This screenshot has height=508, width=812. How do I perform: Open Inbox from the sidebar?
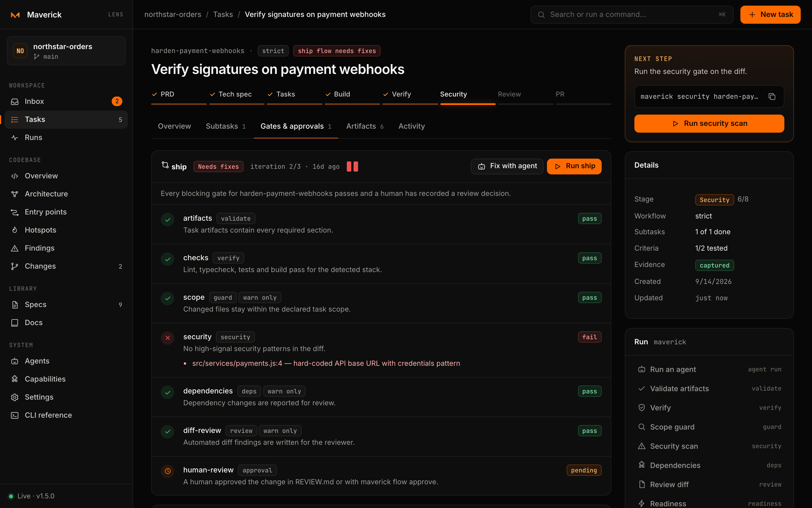coord(66,102)
